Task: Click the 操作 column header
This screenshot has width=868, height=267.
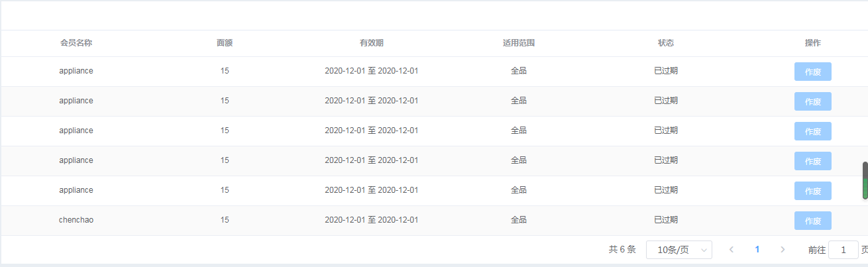Action: [x=813, y=43]
